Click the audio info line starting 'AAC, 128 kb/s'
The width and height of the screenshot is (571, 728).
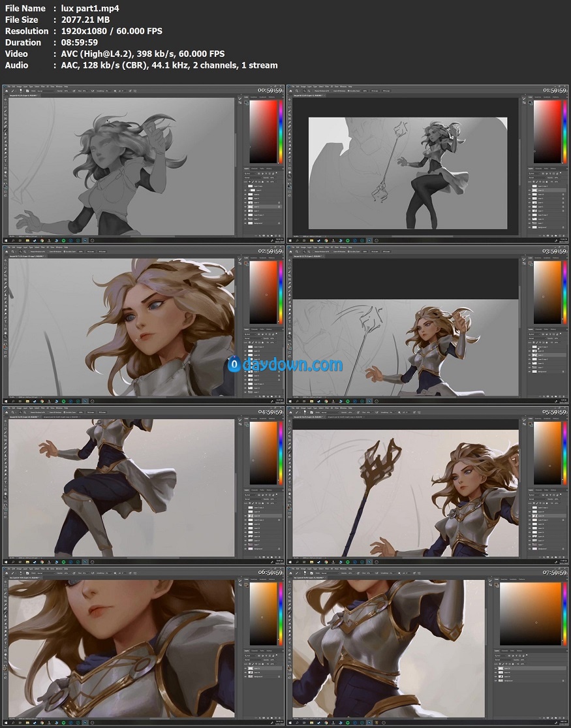tap(170, 65)
